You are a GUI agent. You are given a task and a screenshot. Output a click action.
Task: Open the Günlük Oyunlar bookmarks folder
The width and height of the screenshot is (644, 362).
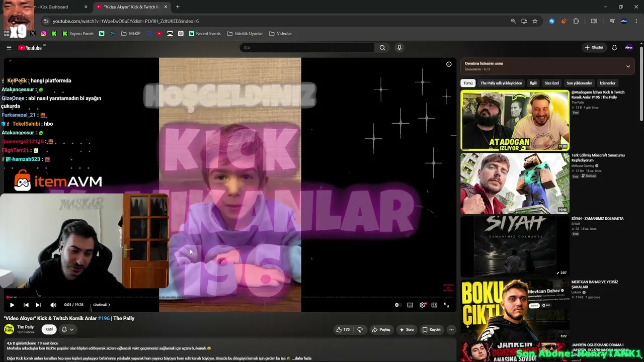pos(245,34)
